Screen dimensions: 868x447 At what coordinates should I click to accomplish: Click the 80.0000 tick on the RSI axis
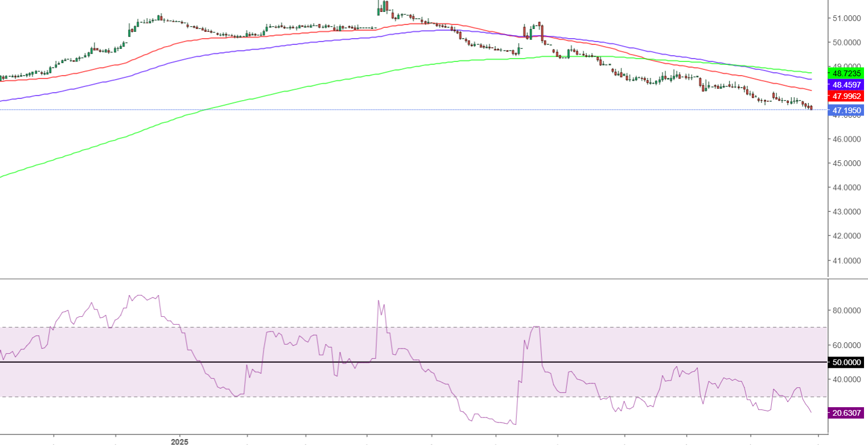pos(846,311)
